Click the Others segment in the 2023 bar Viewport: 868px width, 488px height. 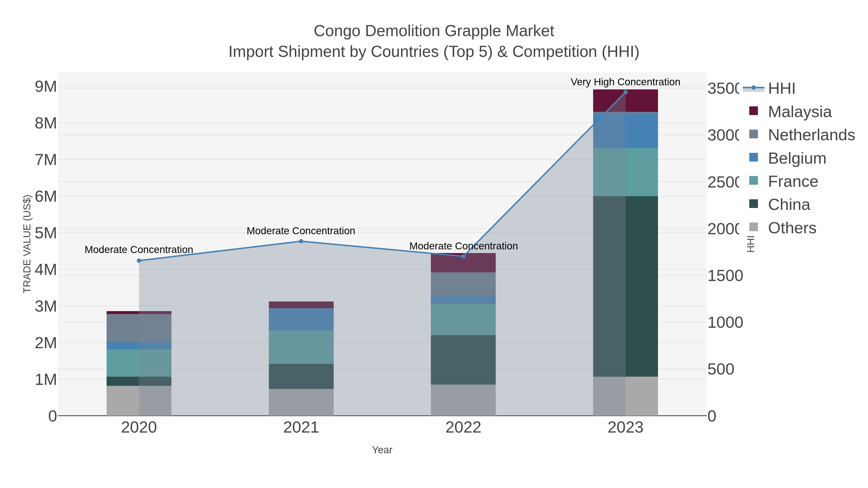pyautogui.click(x=625, y=396)
